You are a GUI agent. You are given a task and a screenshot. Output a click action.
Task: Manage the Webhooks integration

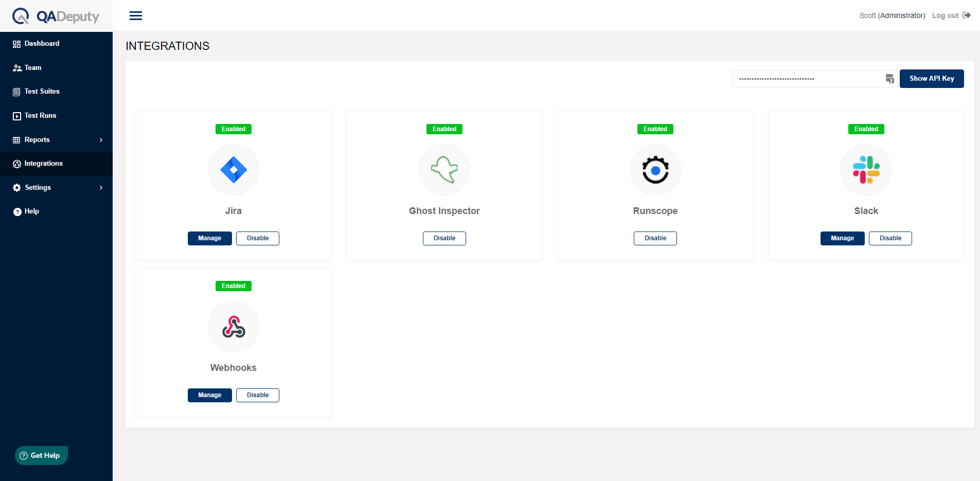[x=210, y=395]
